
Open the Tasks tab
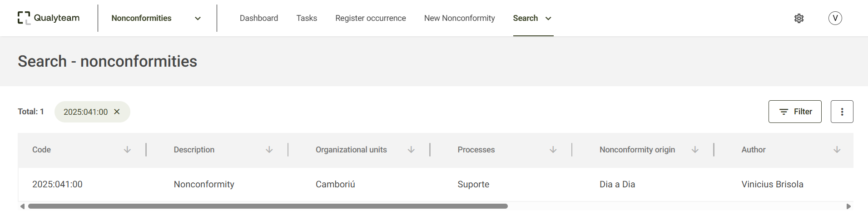click(307, 18)
